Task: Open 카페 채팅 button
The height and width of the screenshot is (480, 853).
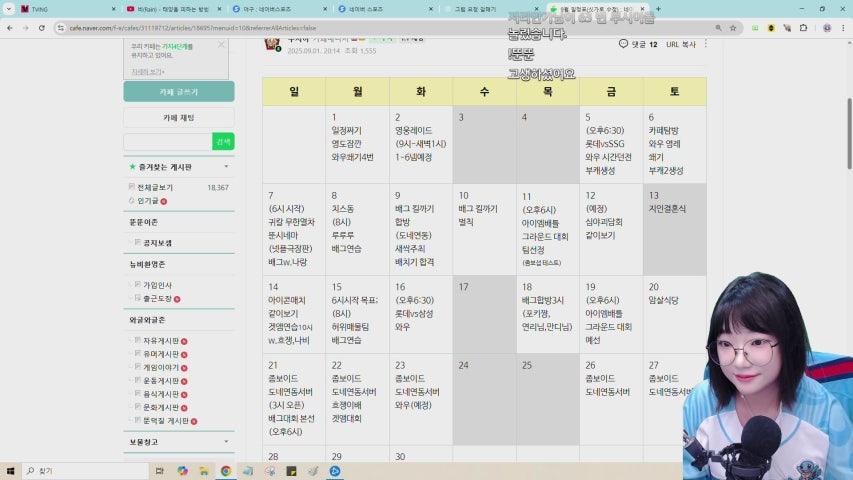Action: (x=179, y=118)
